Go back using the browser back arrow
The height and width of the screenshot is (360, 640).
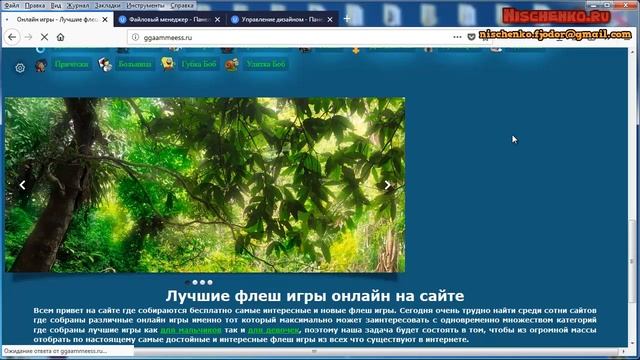point(12,37)
